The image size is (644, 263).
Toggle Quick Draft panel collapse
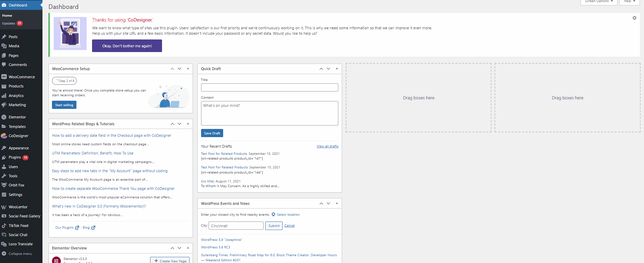click(x=337, y=69)
